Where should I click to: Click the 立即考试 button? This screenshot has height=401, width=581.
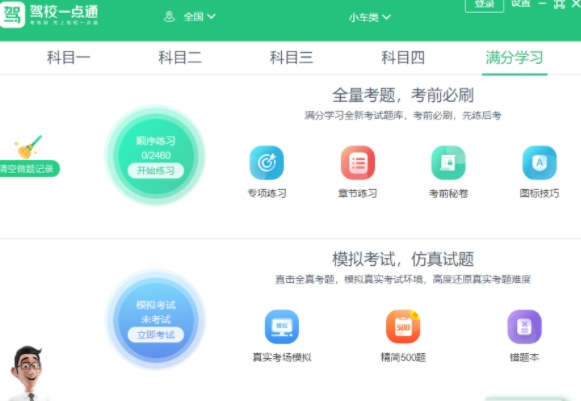[156, 335]
